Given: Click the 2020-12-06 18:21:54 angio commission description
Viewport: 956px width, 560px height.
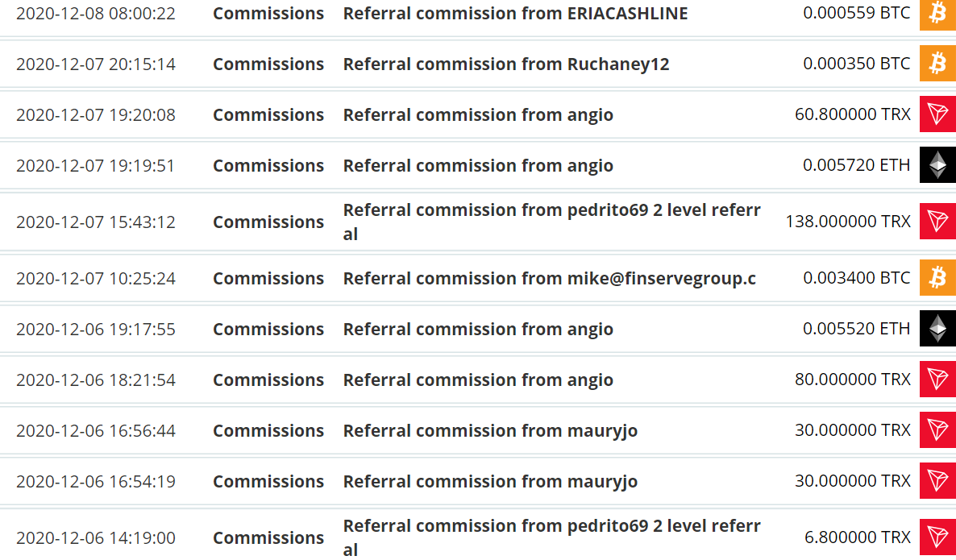Looking at the screenshot, I should click(478, 380).
